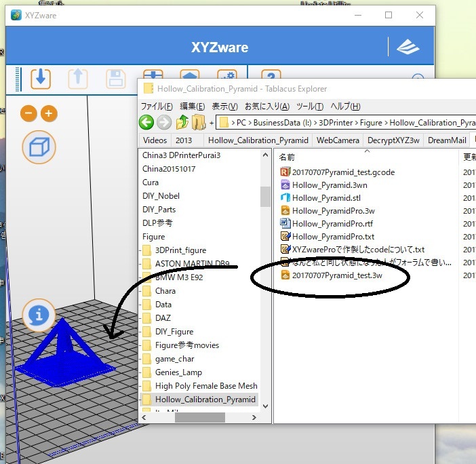Open ツール(T) menu
Image resolution: width=476 pixels, height=464 pixels.
point(310,107)
